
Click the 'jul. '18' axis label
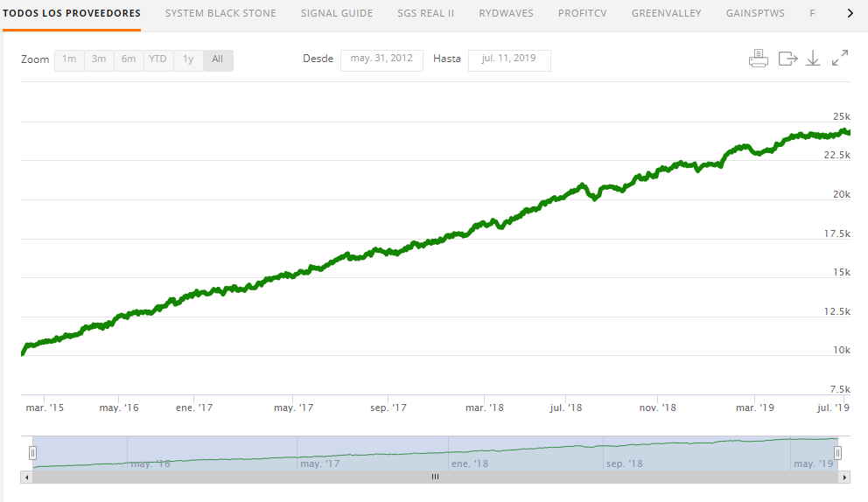566,408
